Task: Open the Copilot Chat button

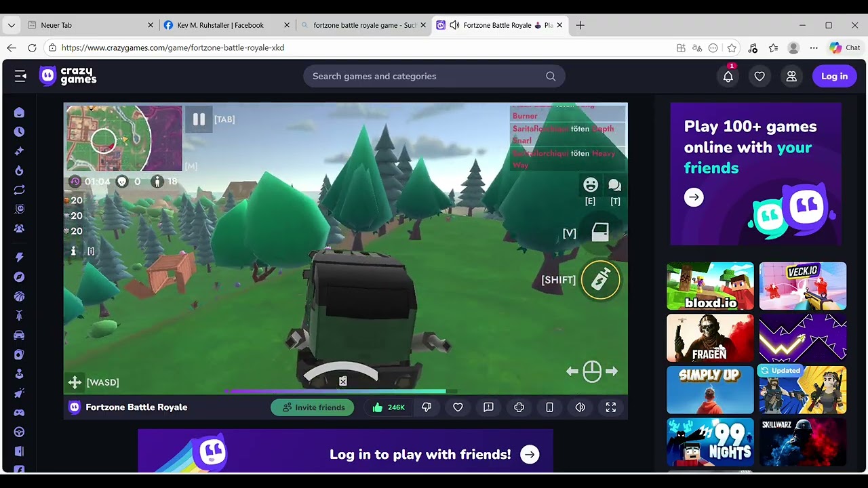Action: point(845,48)
